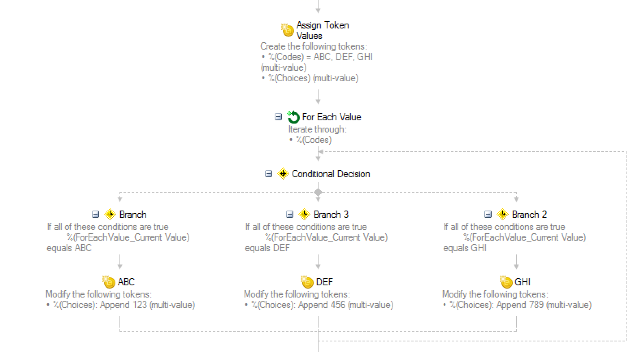Click the Branch 2 diamond icon

click(x=503, y=215)
